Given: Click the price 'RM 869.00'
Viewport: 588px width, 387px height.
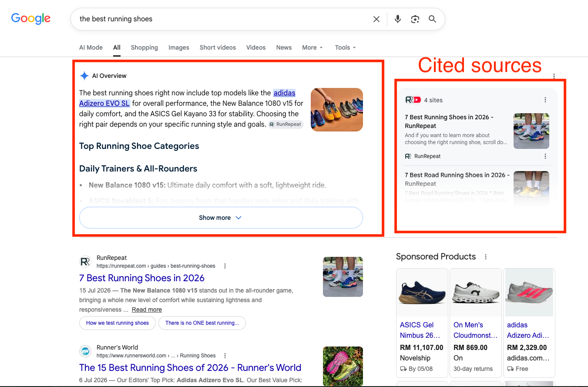Looking at the screenshot, I should pyautogui.click(x=470, y=347).
